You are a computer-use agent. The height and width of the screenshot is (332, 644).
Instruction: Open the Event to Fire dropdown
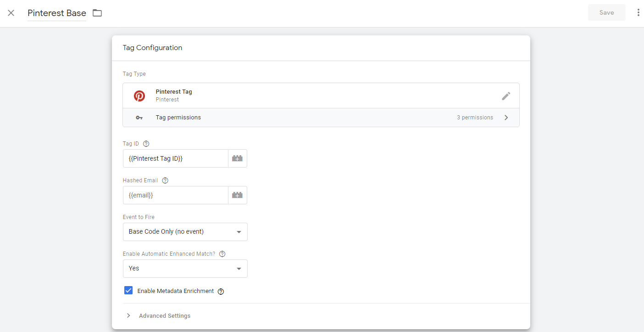(185, 232)
